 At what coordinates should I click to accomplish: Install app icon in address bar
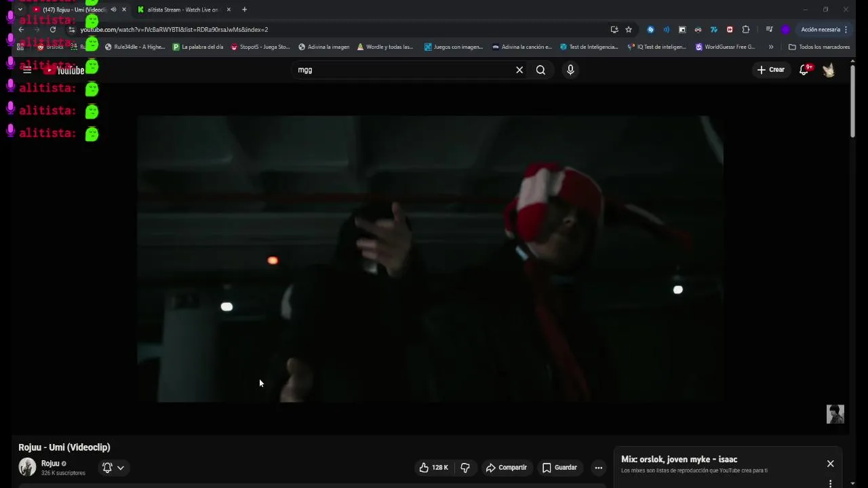pyautogui.click(x=614, y=30)
